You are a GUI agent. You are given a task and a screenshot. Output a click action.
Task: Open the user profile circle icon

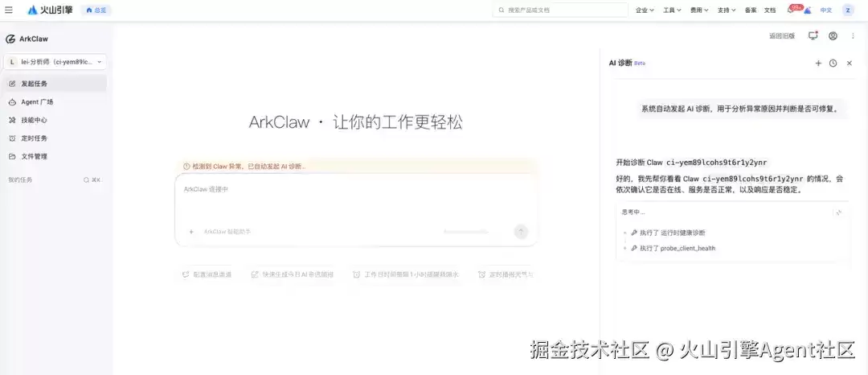tap(833, 35)
